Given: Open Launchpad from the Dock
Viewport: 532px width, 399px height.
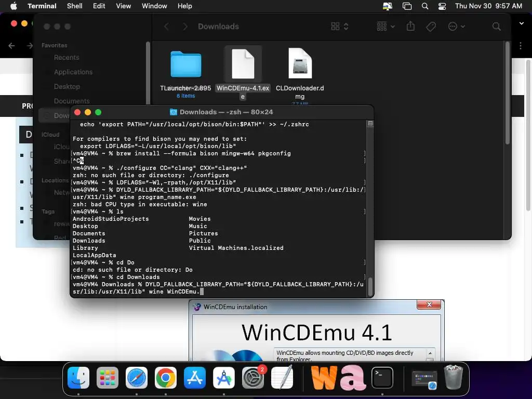Looking at the screenshot, I should (x=108, y=378).
